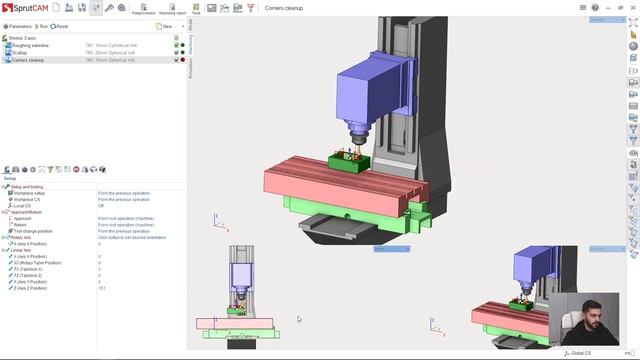The height and width of the screenshot is (360, 640).
Task: Save the project with the floppy disk icon
Action: pyautogui.click(x=82, y=7)
